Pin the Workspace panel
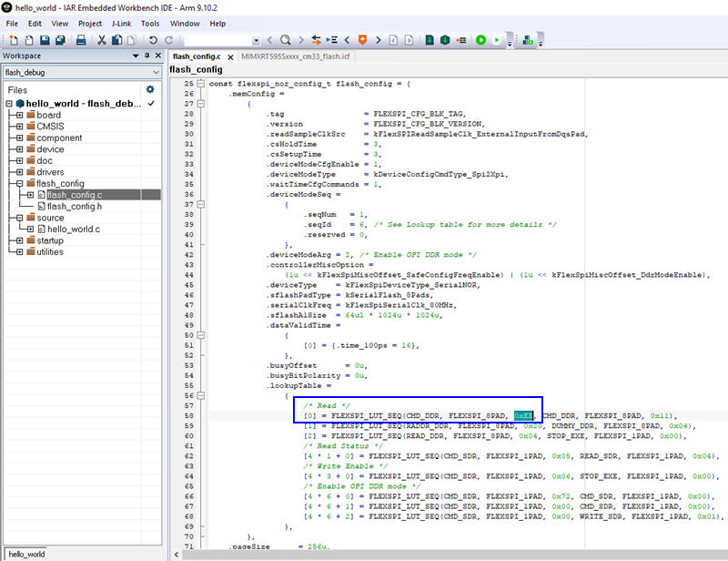Screen dimensions: 728x561 [147, 56]
